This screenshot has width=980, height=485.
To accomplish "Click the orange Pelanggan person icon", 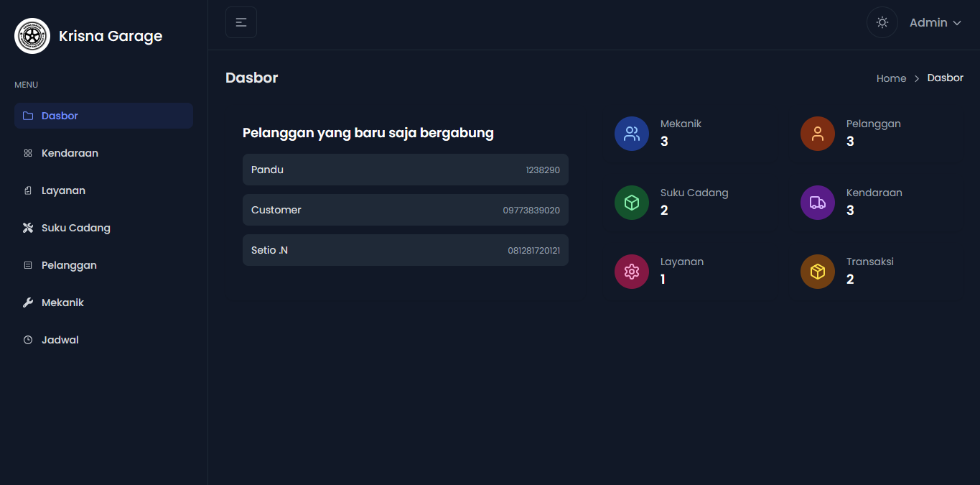I will coord(818,134).
